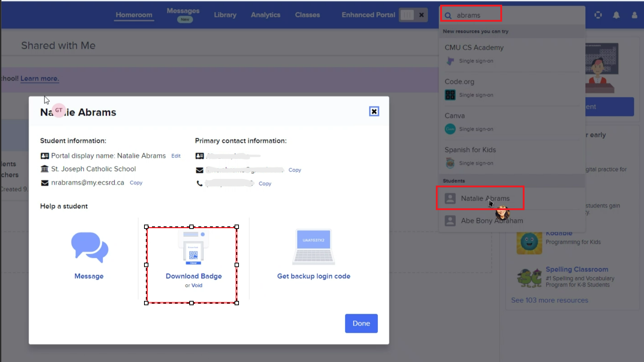Copy the primary contact email

point(295,170)
